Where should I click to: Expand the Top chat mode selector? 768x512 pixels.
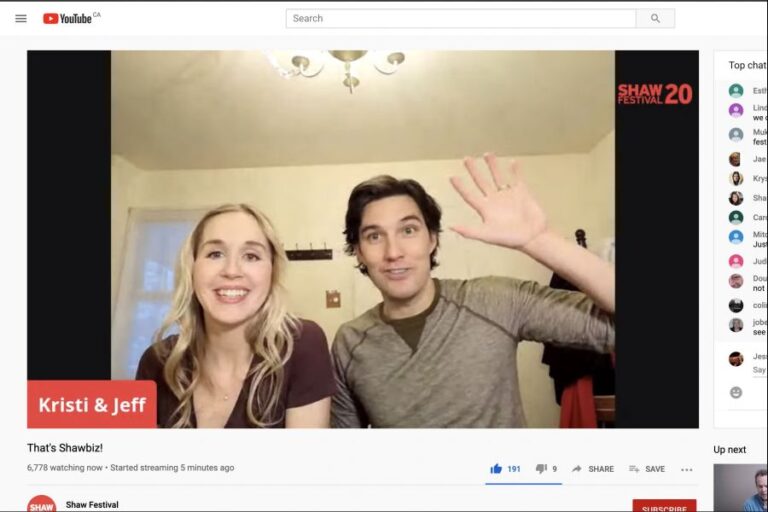point(747,66)
